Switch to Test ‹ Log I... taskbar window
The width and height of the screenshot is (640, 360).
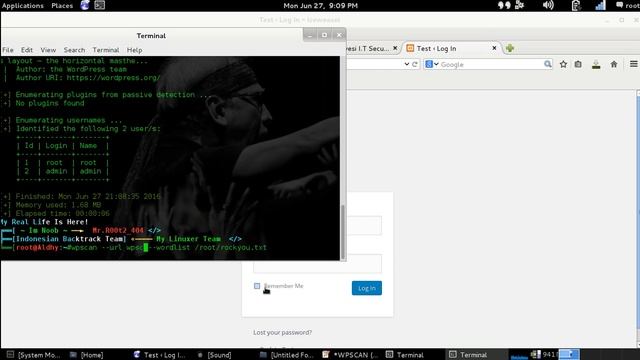point(160,355)
